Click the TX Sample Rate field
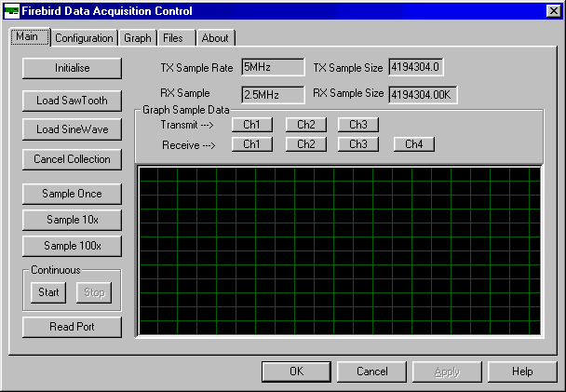This screenshot has width=566, height=392. tap(273, 67)
